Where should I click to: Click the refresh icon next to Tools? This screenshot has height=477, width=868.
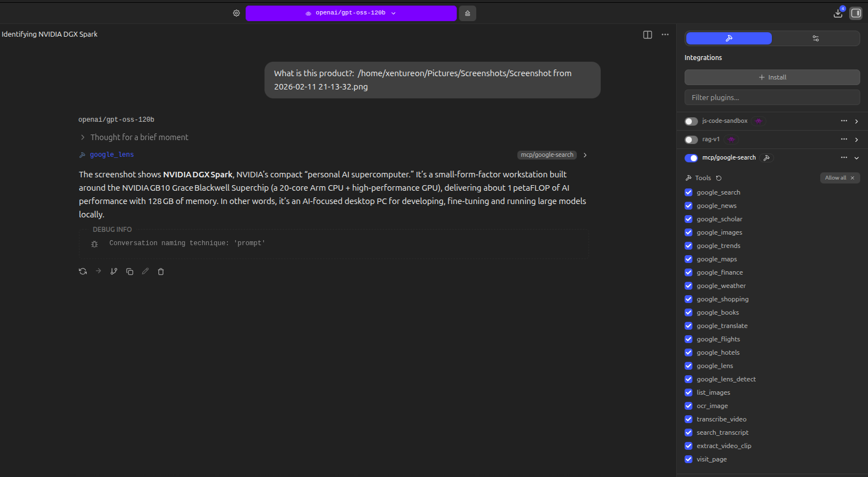point(719,178)
